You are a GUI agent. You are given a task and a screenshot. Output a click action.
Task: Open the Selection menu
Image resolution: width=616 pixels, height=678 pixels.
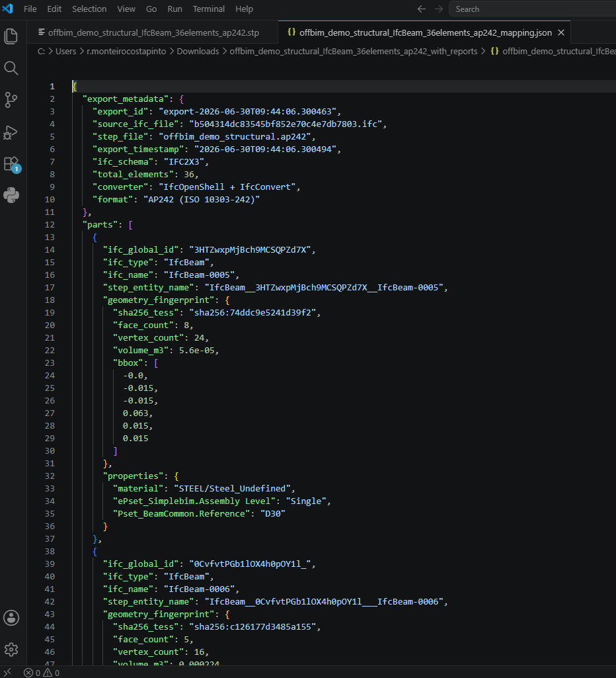point(89,9)
